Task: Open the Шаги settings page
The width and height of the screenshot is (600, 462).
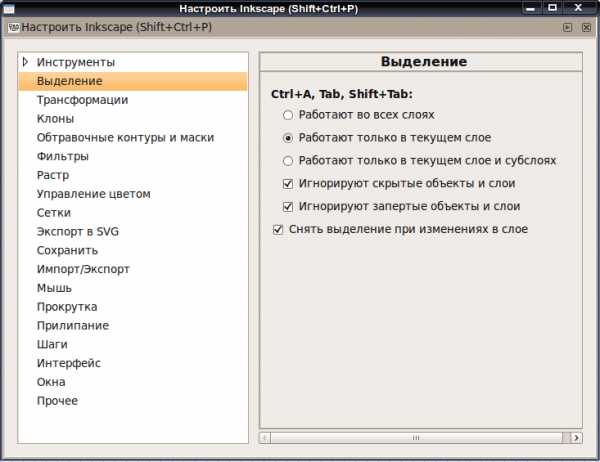Action: coord(52,344)
